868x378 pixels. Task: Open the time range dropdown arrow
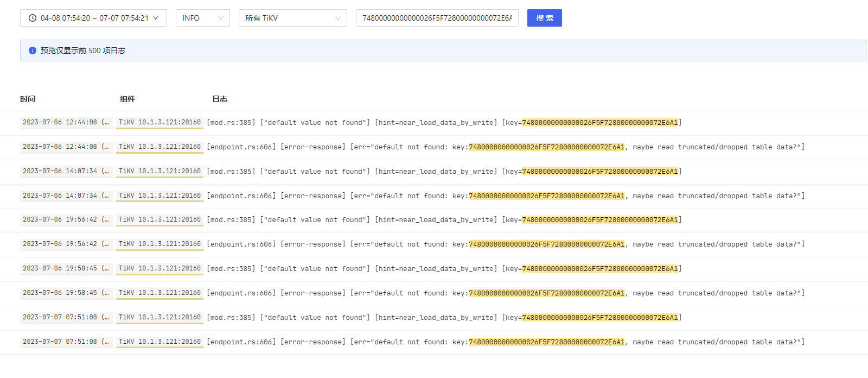coord(156,18)
